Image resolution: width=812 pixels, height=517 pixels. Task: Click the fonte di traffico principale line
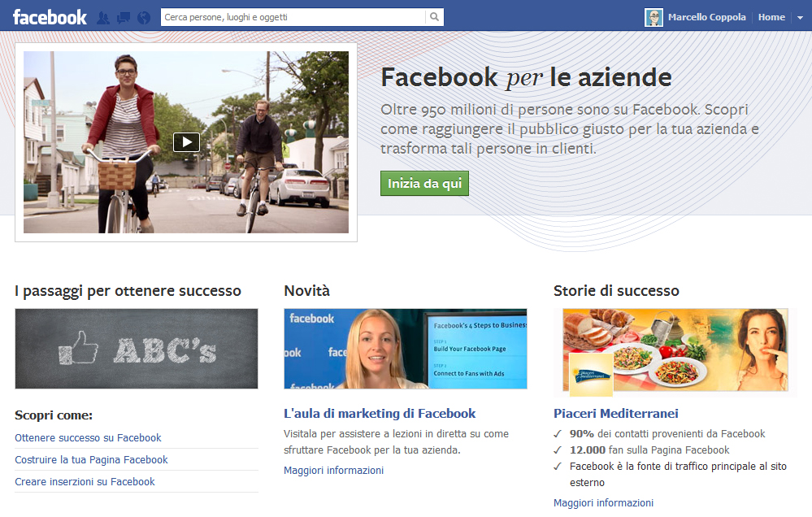click(x=678, y=475)
